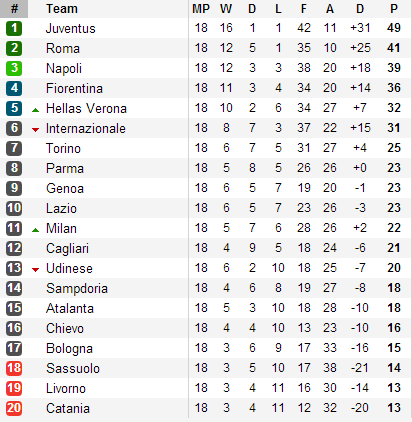412x422 pixels.
Task: Select the red position 20 badge
Action: click(14, 408)
